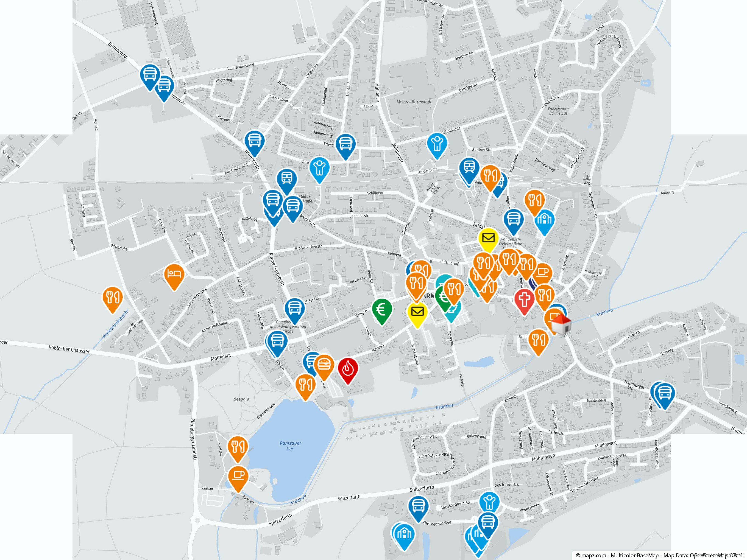Select school marker below August- restaurant
747x560 pixels.
point(544,222)
